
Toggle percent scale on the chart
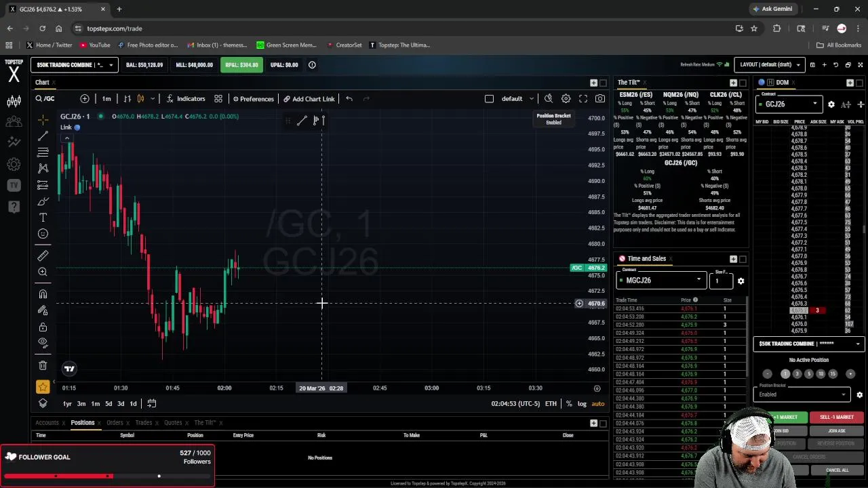click(569, 404)
